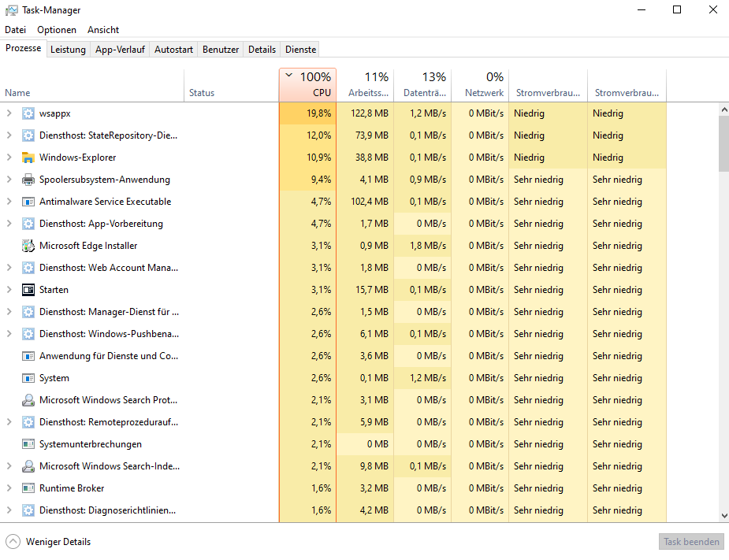Click the Systemunterbrechungen icon

28,444
